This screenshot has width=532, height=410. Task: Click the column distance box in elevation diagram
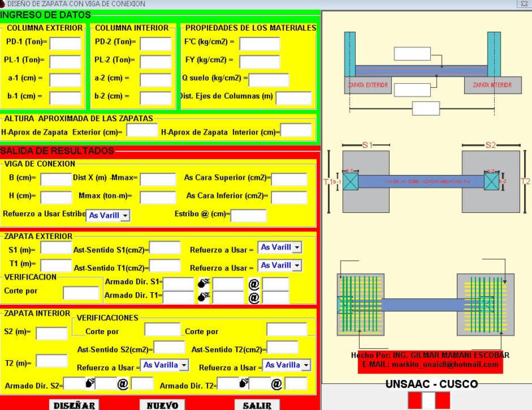coord(426,108)
